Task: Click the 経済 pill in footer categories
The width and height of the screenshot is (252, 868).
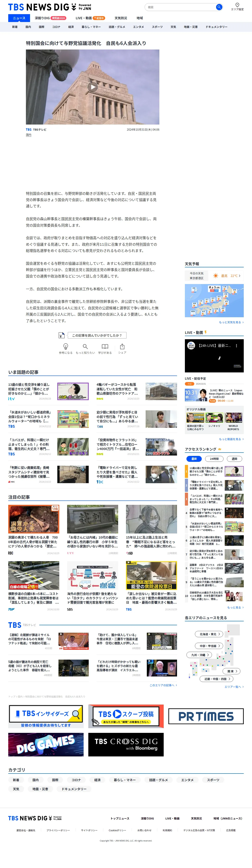Action: [97, 780]
